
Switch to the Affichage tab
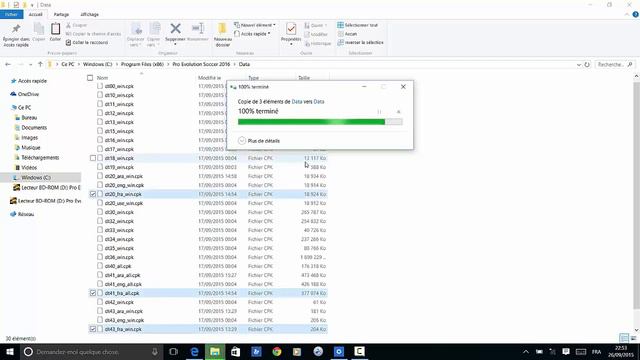89,14
